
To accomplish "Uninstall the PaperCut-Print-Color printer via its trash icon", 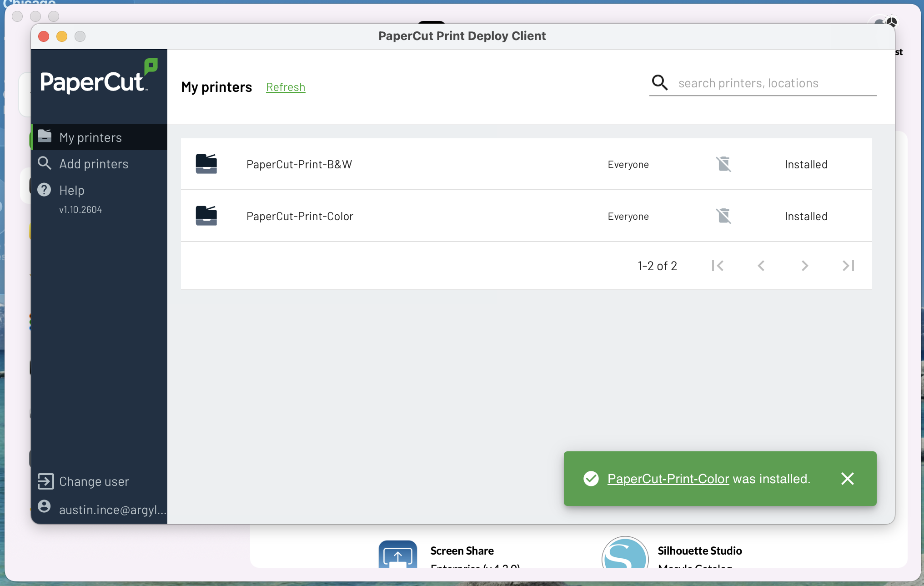I will click(x=723, y=216).
